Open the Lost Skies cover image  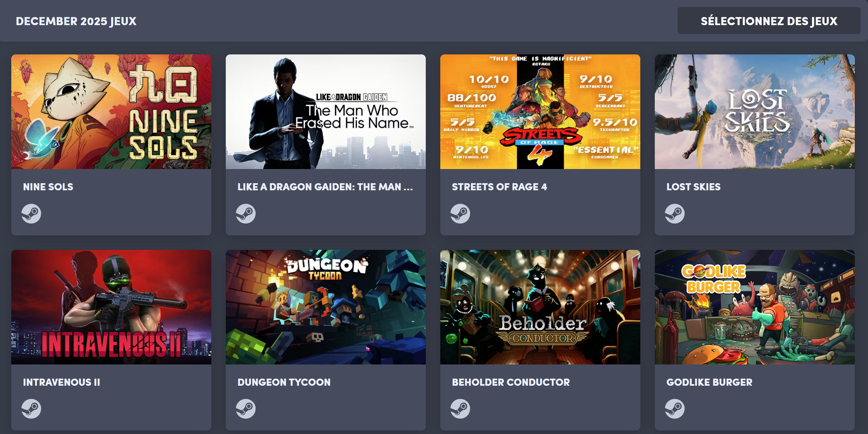[x=754, y=111]
